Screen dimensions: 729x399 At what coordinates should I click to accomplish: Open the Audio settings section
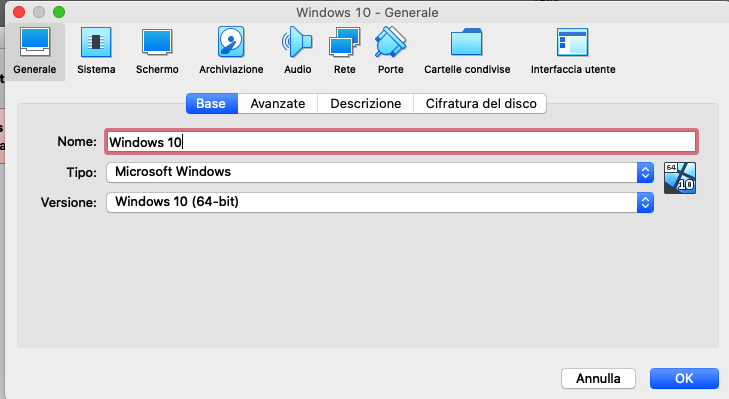point(298,51)
